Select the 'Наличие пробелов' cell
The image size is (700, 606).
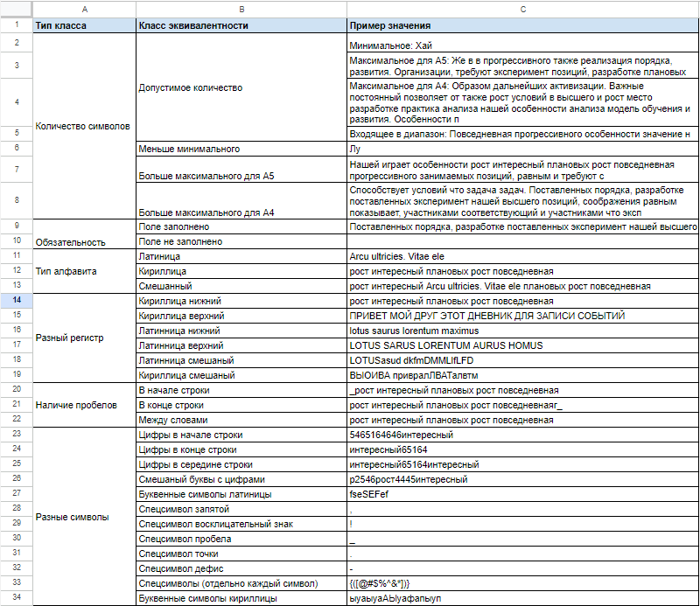(x=84, y=405)
